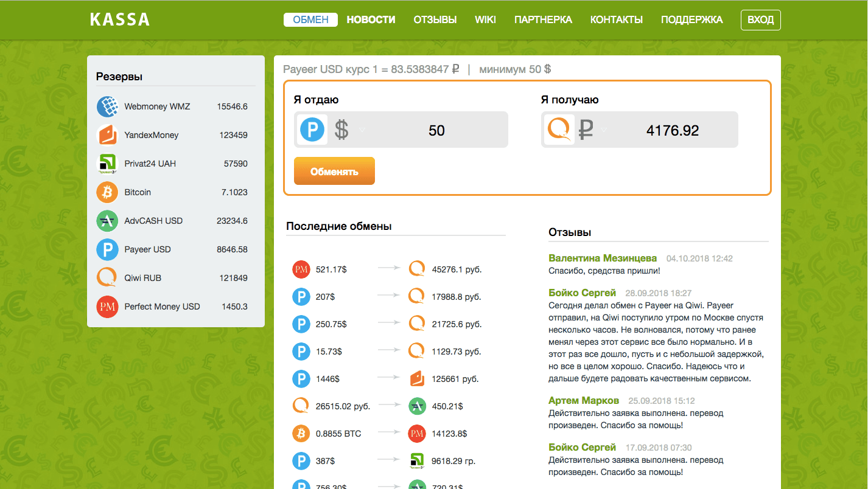The image size is (868, 489).
Task: Click the Qiwi RUB reserve icon
Action: click(107, 278)
